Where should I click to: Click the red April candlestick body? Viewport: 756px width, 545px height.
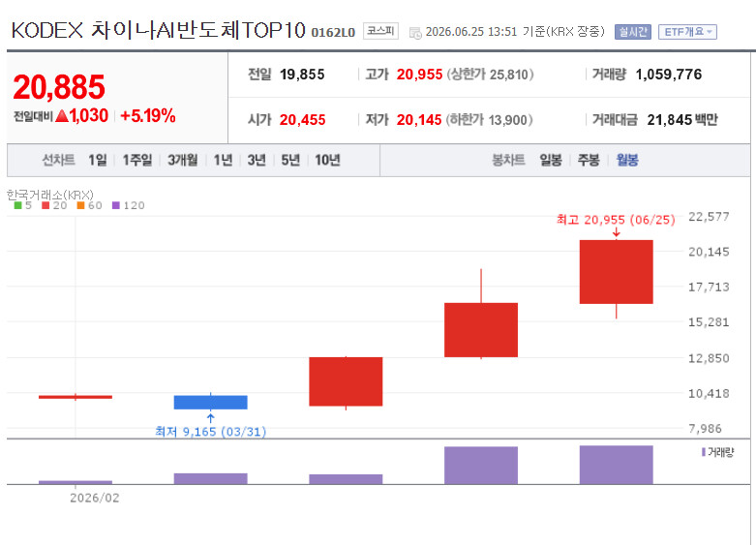click(346, 381)
